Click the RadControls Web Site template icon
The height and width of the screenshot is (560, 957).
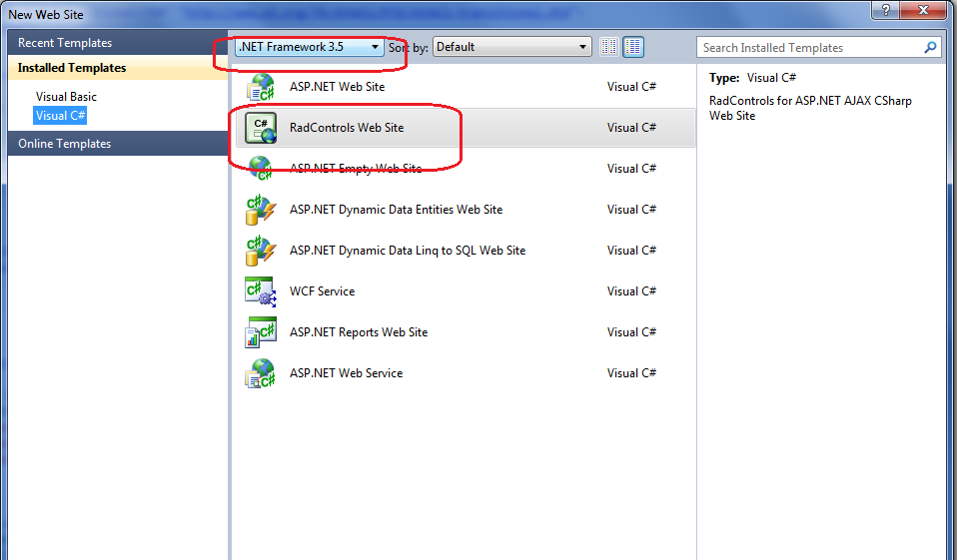pyautogui.click(x=261, y=128)
